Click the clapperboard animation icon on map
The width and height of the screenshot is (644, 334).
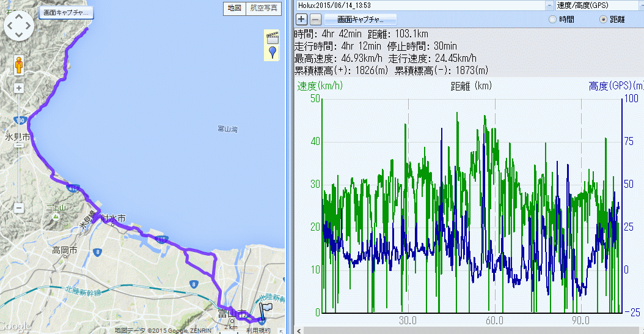271,35
